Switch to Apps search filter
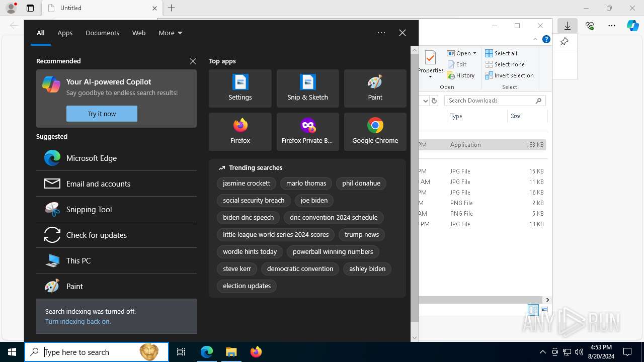Screen dimensions: 644x362 pyautogui.click(x=65, y=33)
